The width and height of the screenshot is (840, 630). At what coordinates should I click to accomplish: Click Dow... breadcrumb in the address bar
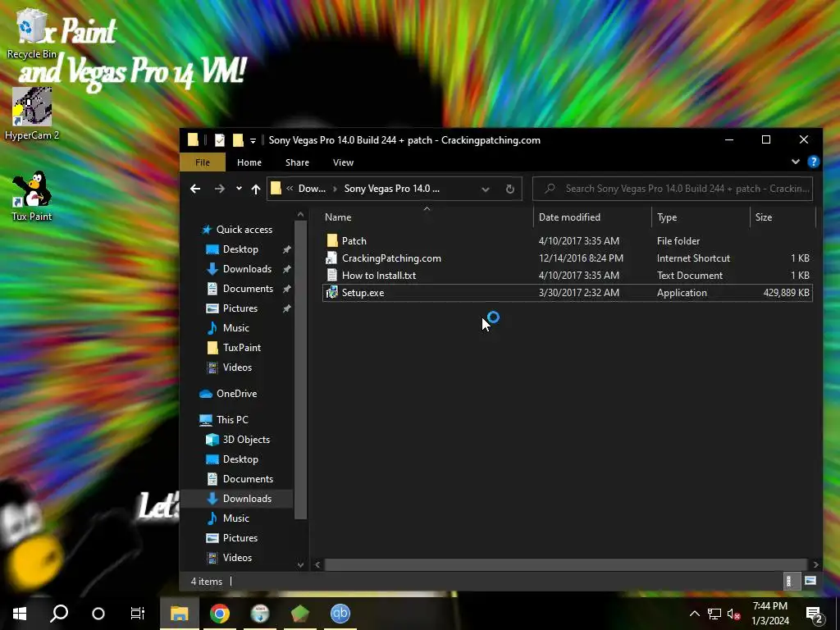(x=312, y=189)
